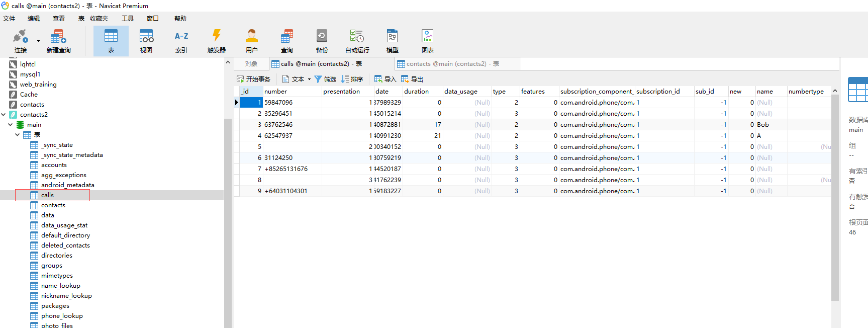868x328 pixels.
Task: Click the 文本 text button
Action: click(294, 79)
